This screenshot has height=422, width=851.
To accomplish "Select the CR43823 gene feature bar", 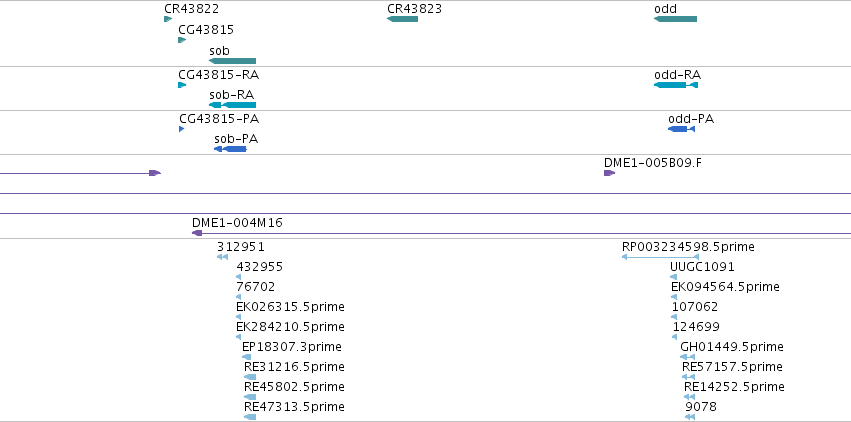I will [x=402, y=19].
